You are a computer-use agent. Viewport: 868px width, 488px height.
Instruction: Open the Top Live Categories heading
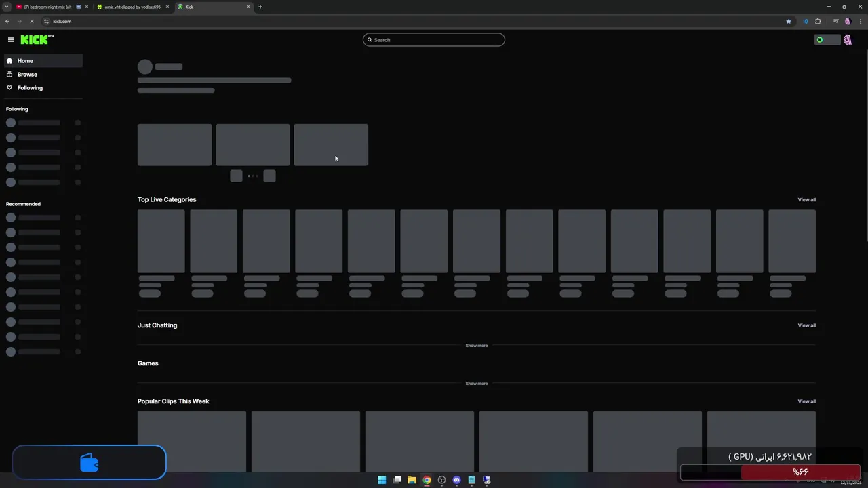coord(167,200)
